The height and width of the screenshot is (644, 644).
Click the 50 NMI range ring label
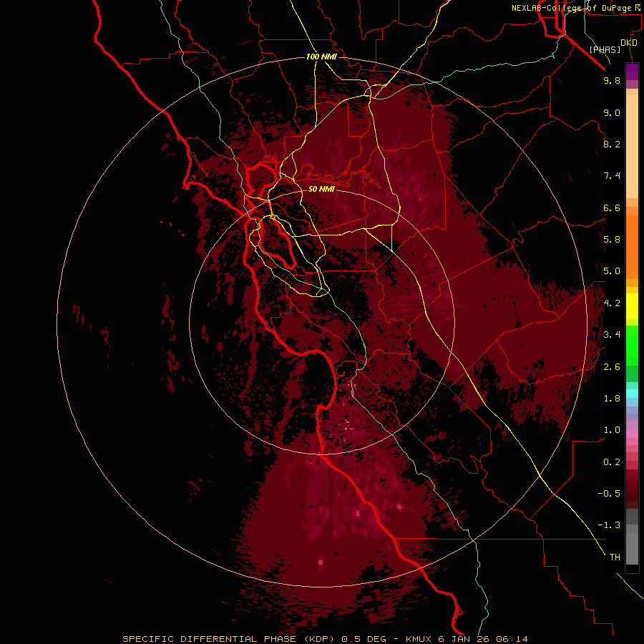[x=321, y=189]
